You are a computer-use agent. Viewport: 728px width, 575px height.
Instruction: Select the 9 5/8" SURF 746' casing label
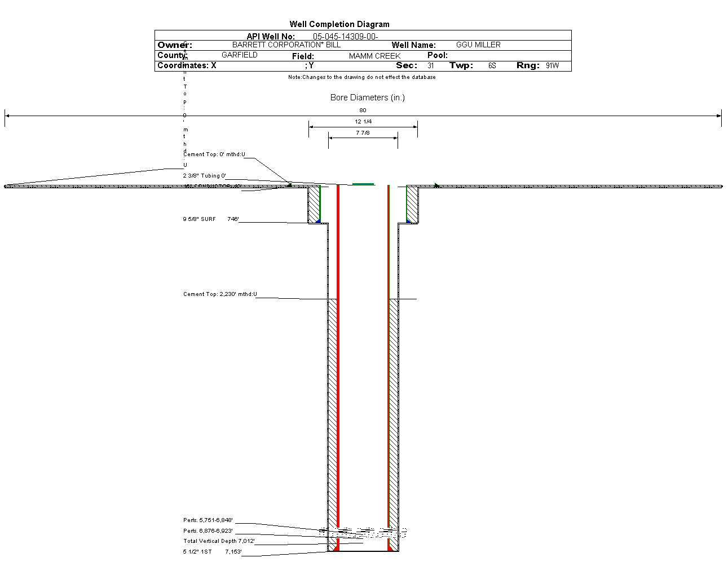[211, 219]
